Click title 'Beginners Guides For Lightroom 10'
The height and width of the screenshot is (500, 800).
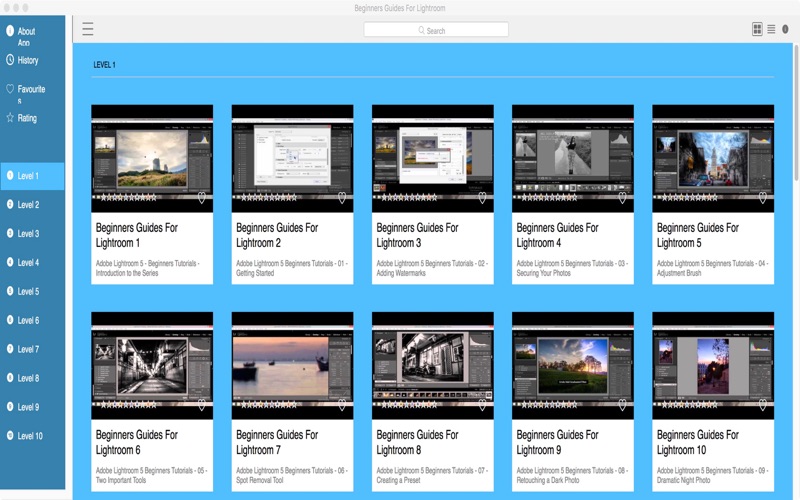pyautogui.click(x=698, y=442)
